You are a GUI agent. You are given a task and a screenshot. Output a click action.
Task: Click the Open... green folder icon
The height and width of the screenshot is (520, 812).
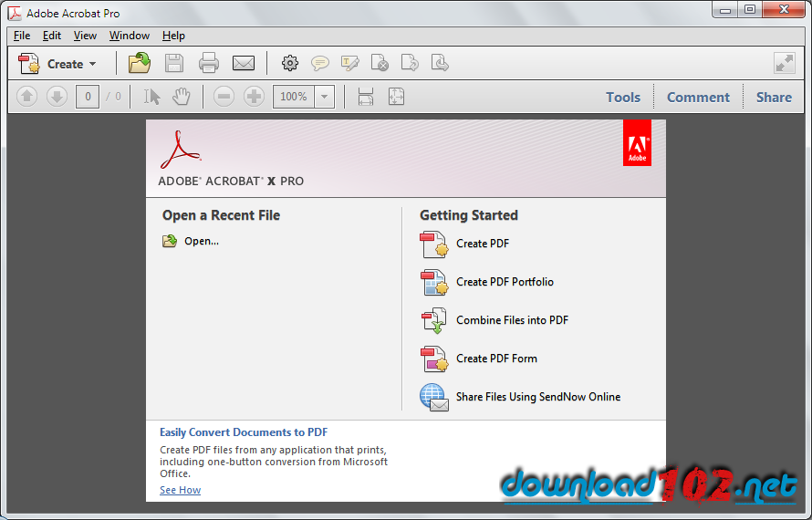(x=170, y=241)
